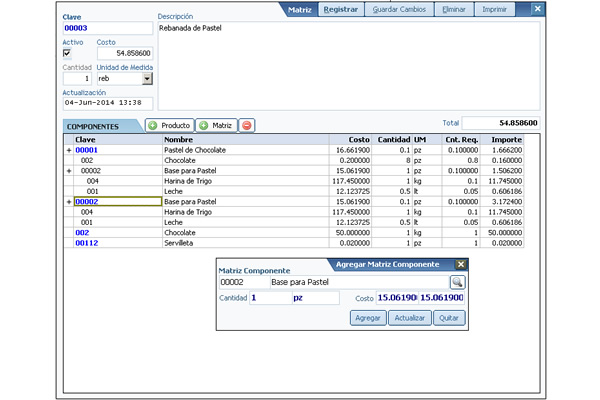Expand the highlighted 00002 row

coord(69,202)
